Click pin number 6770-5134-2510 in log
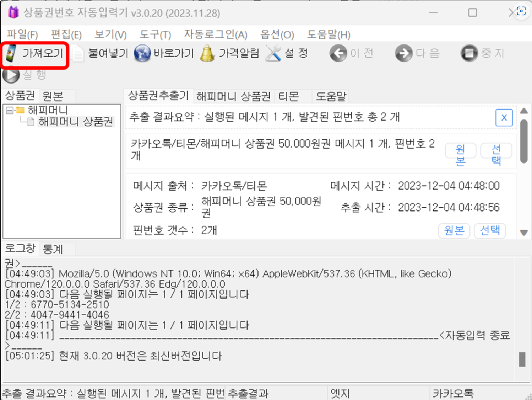532x400 pixels. [70, 305]
